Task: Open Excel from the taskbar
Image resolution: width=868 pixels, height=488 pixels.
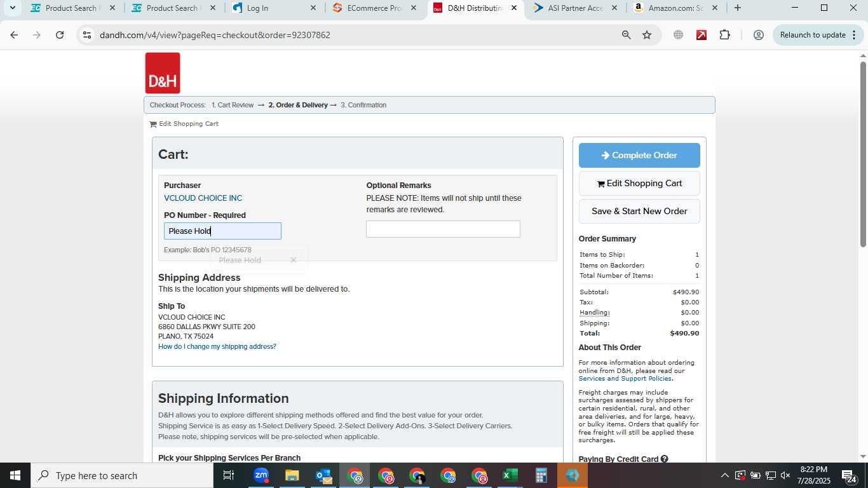Action: coord(510,475)
